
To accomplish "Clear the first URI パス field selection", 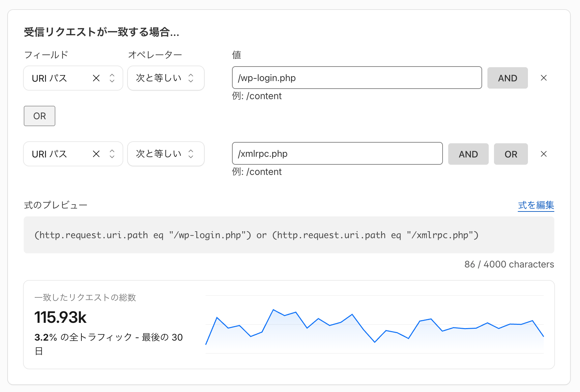I will [96, 78].
